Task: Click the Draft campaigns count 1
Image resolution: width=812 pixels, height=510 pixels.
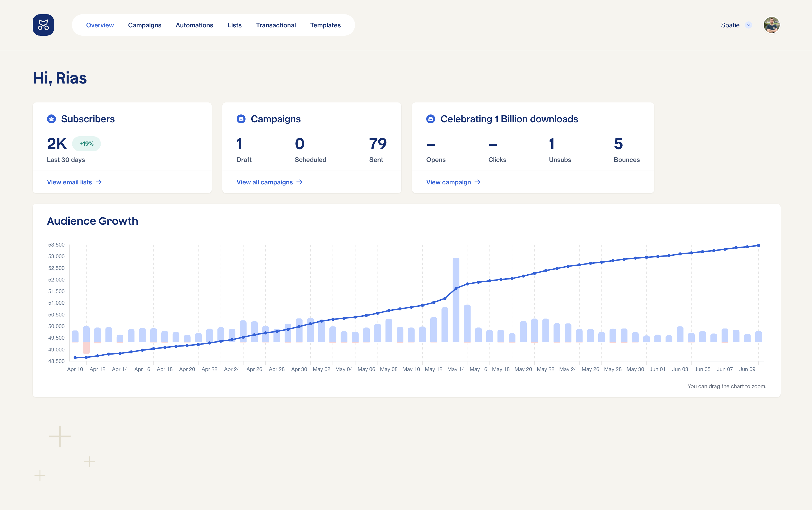Action: pyautogui.click(x=239, y=144)
